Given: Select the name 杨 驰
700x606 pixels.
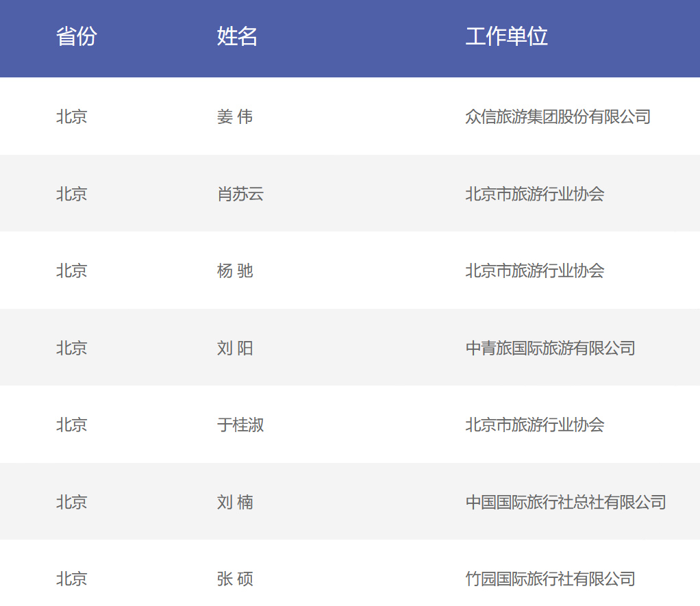Looking at the screenshot, I should click(235, 271).
